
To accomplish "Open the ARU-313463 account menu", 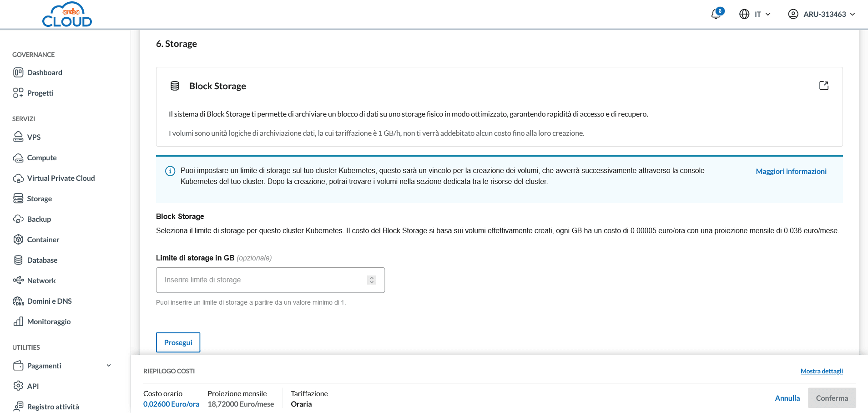I will click(x=822, y=14).
